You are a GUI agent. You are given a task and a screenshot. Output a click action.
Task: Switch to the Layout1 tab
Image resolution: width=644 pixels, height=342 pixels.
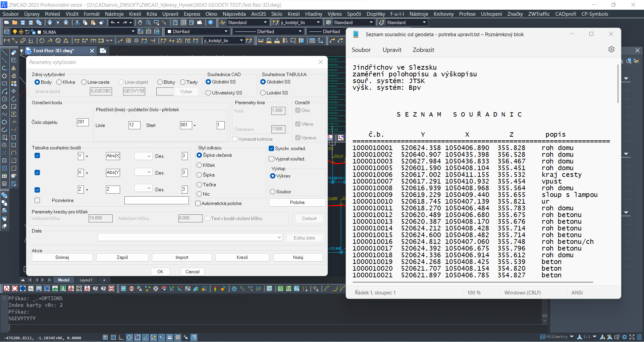click(86, 280)
